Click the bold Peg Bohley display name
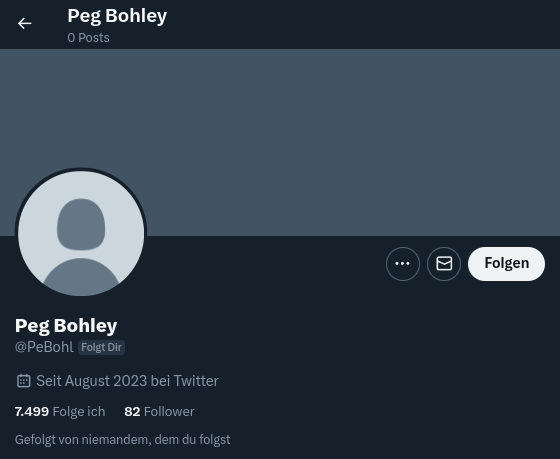Viewport: 560px width, 459px height. tap(66, 326)
